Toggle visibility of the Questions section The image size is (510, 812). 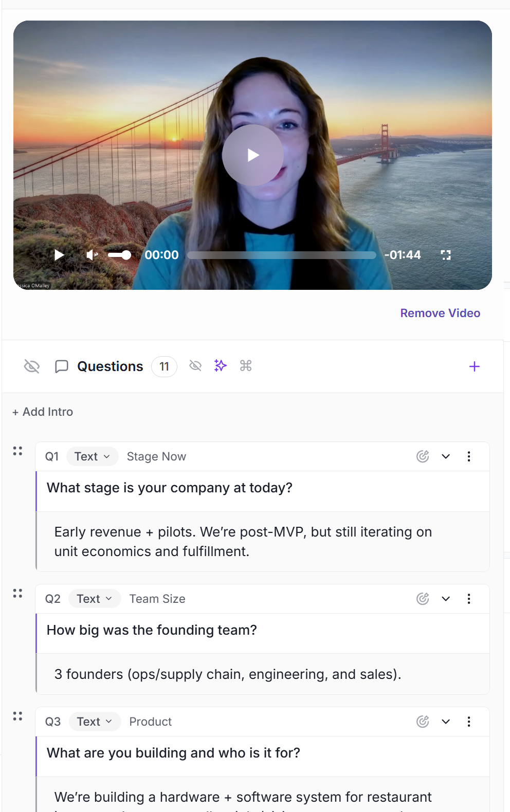[x=32, y=366]
